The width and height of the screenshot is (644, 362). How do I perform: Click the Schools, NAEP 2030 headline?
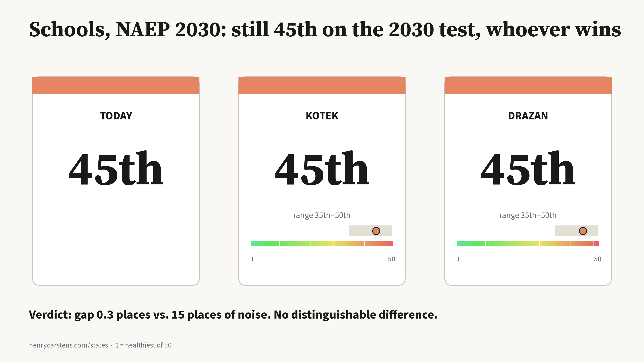coord(325,30)
